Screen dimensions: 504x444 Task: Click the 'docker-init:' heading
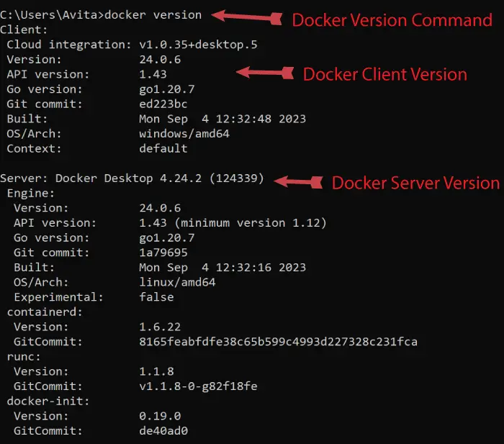(x=48, y=402)
